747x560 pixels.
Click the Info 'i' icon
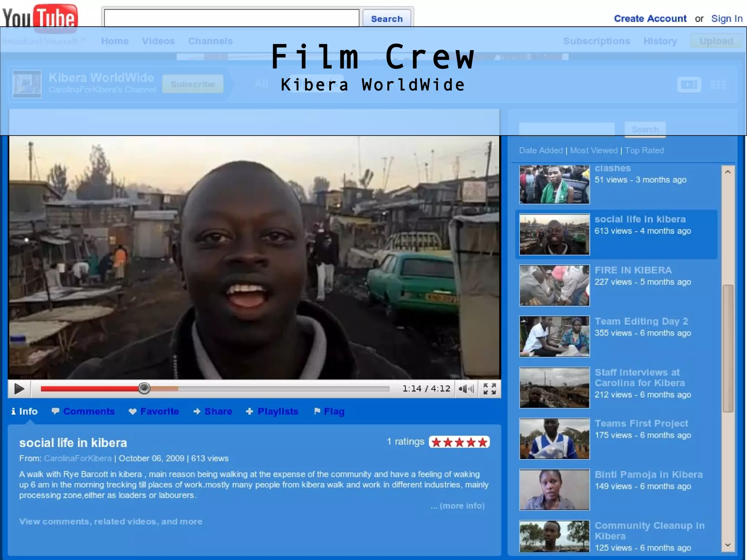[13, 411]
